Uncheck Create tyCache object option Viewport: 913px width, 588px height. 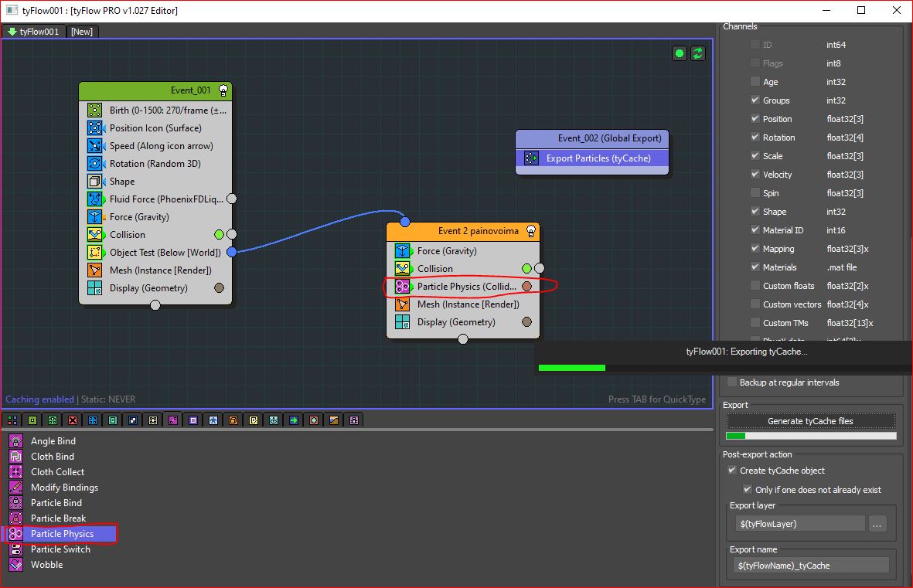pos(732,471)
